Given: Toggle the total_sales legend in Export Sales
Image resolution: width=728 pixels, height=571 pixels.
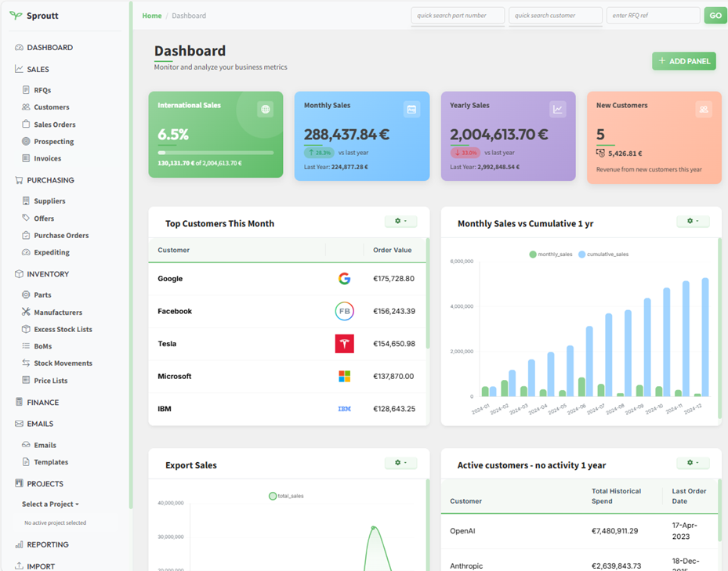Looking at the screenshot, I should point(288,495).
